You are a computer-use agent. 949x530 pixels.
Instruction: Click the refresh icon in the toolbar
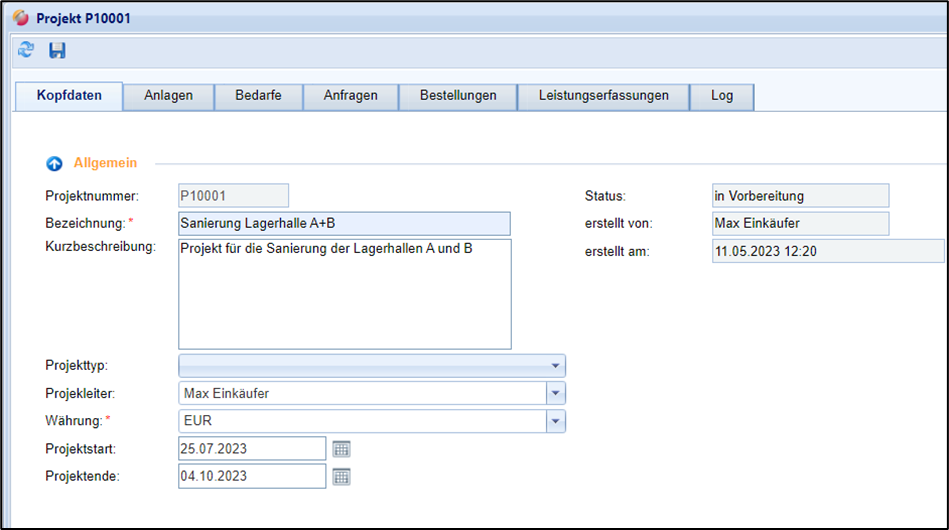(26, 50)
